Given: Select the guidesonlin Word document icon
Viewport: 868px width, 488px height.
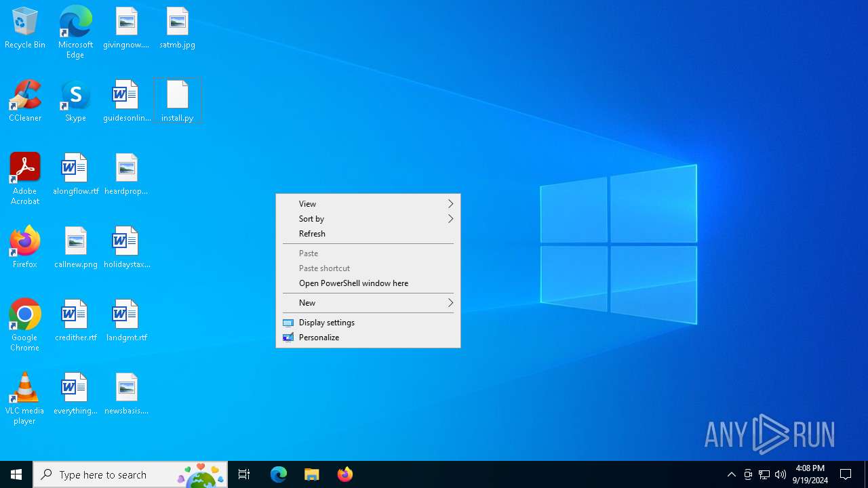Looking at the screenshot, I should [x=126, y=102].
